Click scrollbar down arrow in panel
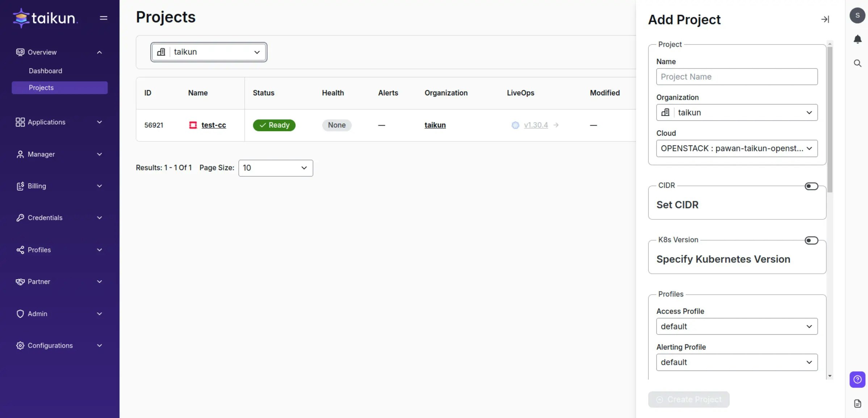Viewport: 868px width, 418px height. click(830, 376)
